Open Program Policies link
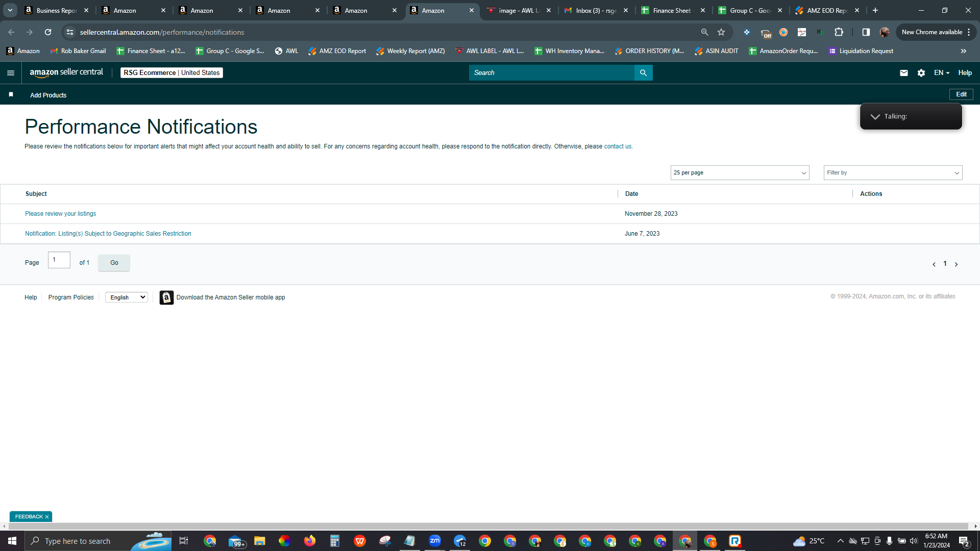The height and width of the screenshot is (551, 980). (x=71, y=297)
